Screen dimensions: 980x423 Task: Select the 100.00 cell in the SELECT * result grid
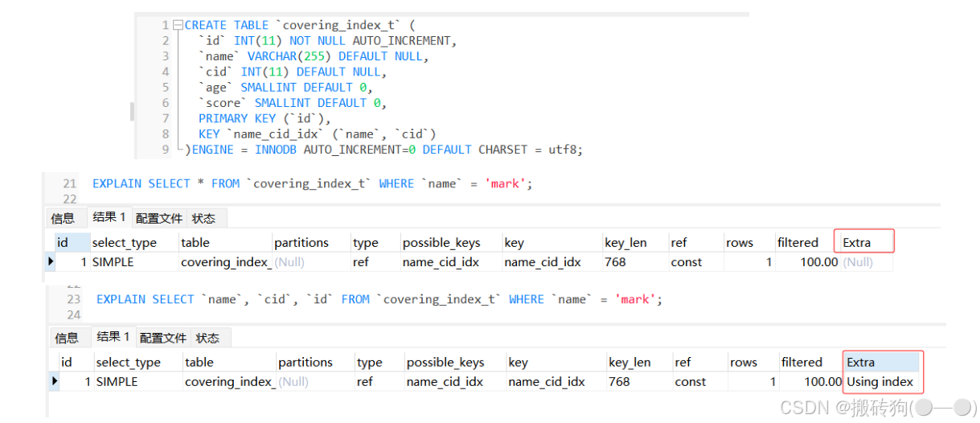[x=806, y=261]
